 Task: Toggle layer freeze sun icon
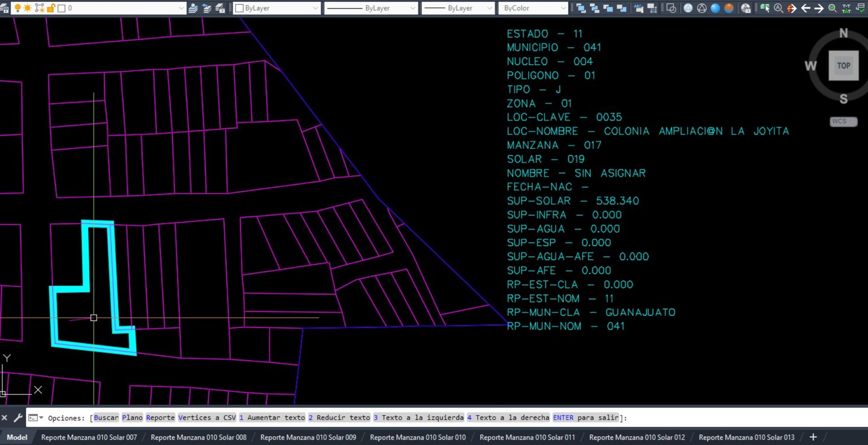tap(28, 8)
